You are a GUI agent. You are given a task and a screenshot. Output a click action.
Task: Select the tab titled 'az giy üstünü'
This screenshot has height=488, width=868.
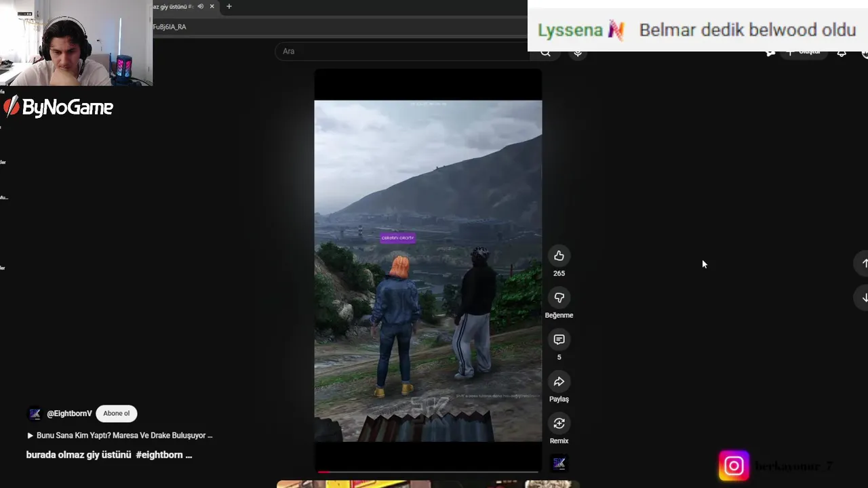[172, 6]
